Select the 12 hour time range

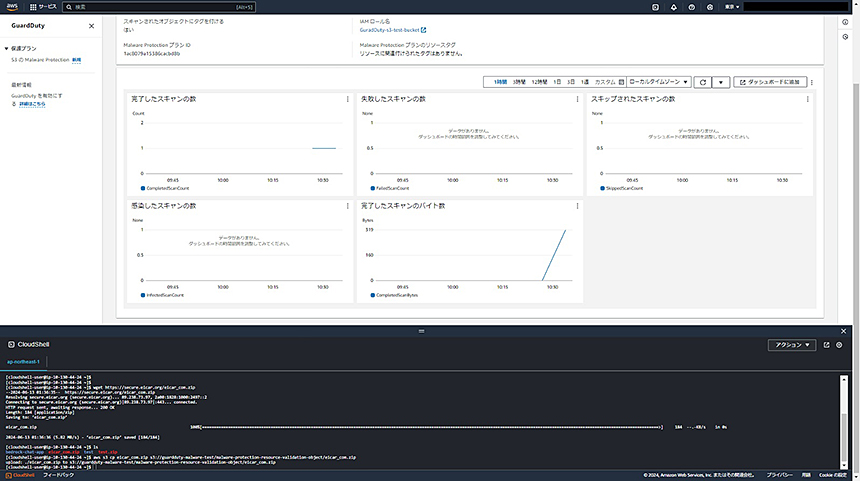coord(539,82)
